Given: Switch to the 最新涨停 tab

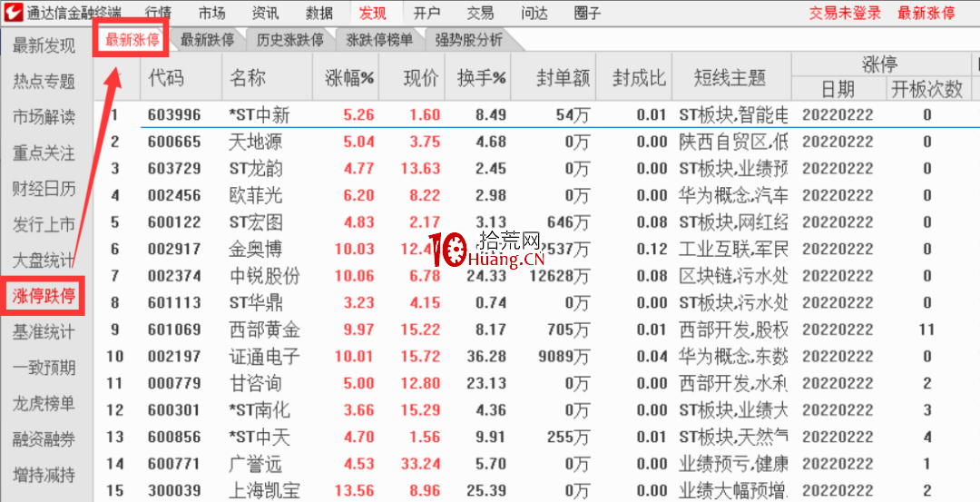Looking at the screenshot, I should 132,40.
